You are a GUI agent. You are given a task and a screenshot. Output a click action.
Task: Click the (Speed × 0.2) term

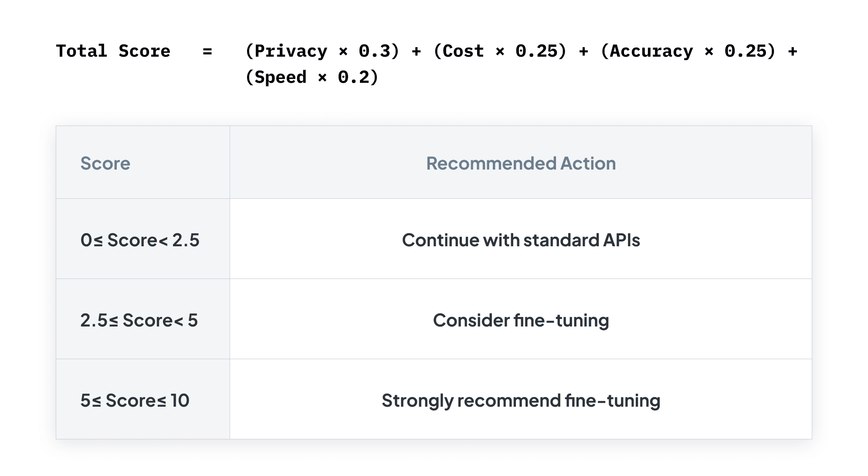312,77
